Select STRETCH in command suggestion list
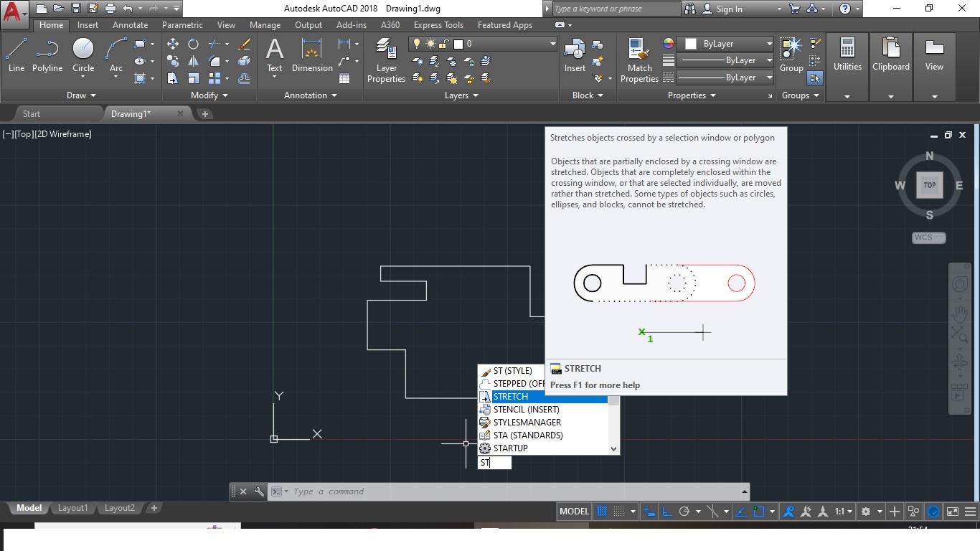The image size is (980, 551). pos(543,397)
